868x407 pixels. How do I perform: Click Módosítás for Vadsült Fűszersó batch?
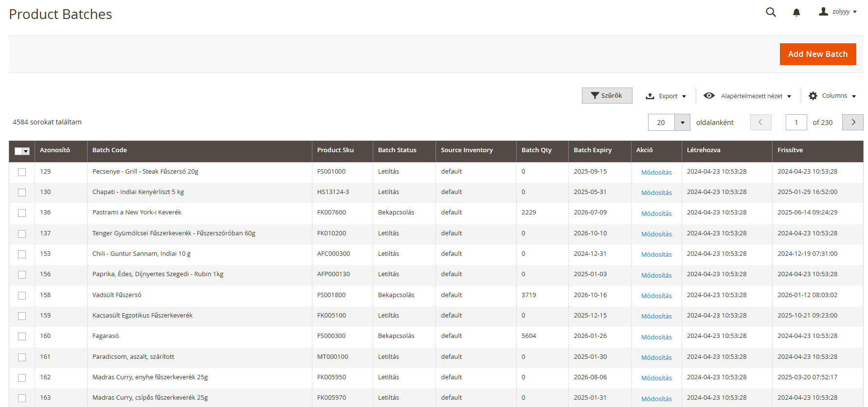[x=656, y=296]
